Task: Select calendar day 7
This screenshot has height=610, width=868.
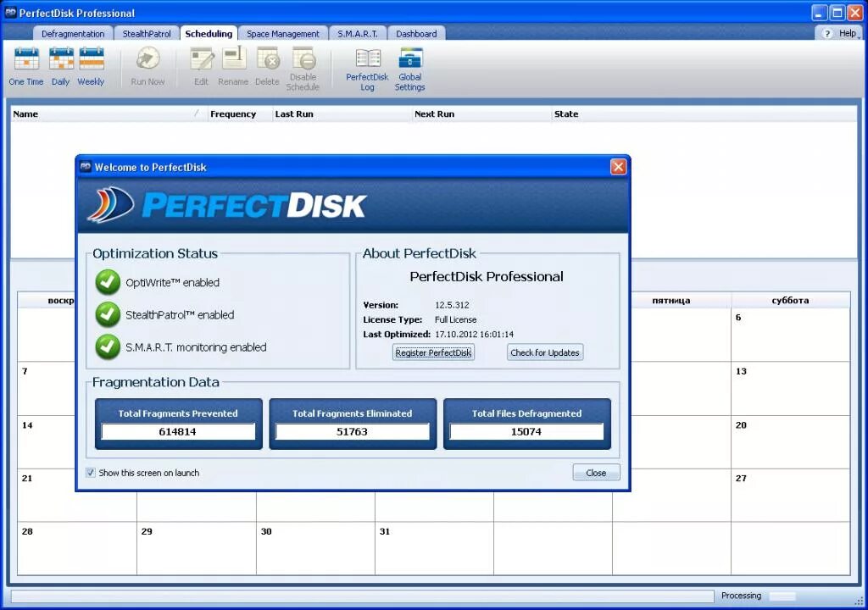Action: point(47,389)
